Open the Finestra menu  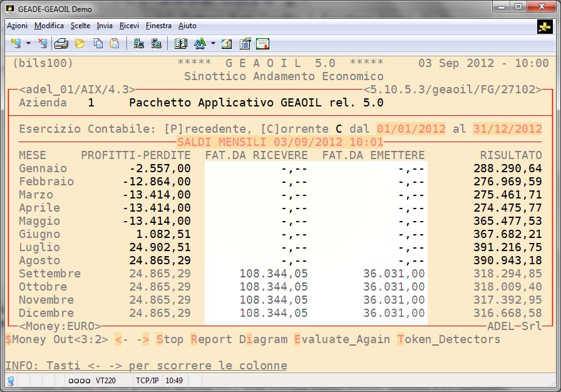click(158, 26)
